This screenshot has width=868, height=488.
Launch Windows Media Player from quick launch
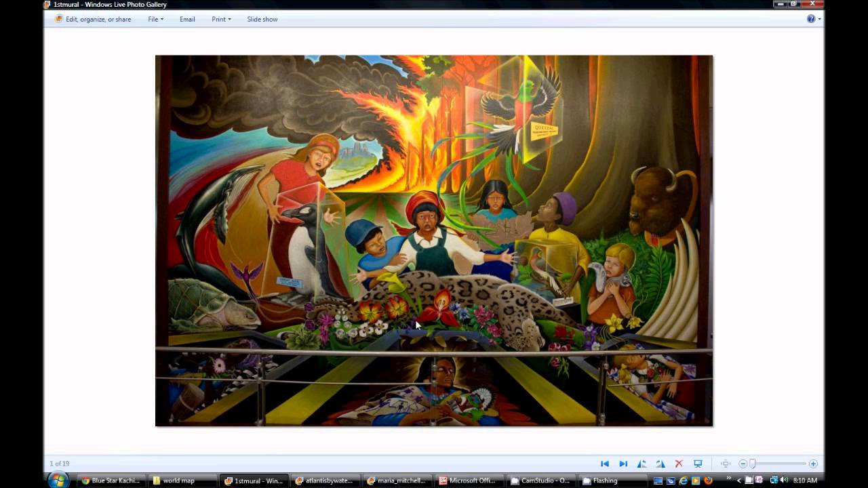pos(695,481)
